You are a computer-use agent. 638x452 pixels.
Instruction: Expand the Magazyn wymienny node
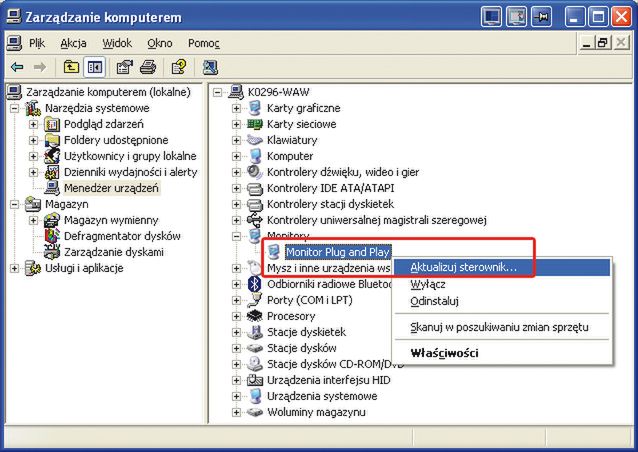33,220
